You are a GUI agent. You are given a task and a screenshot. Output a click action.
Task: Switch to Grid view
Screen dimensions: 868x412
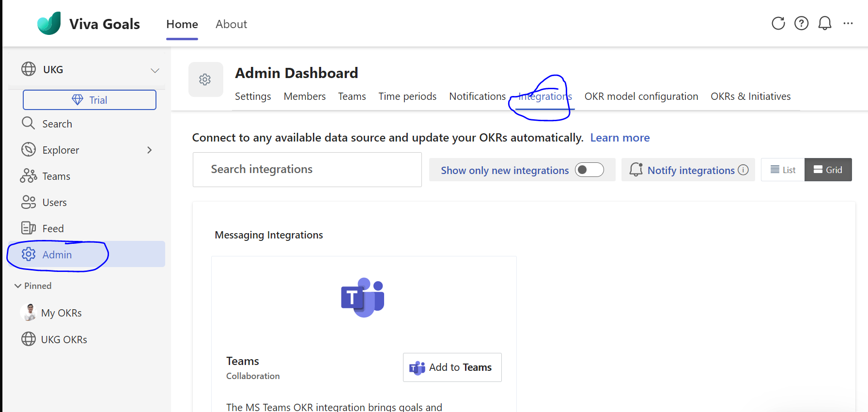click(x=828, y=170)
